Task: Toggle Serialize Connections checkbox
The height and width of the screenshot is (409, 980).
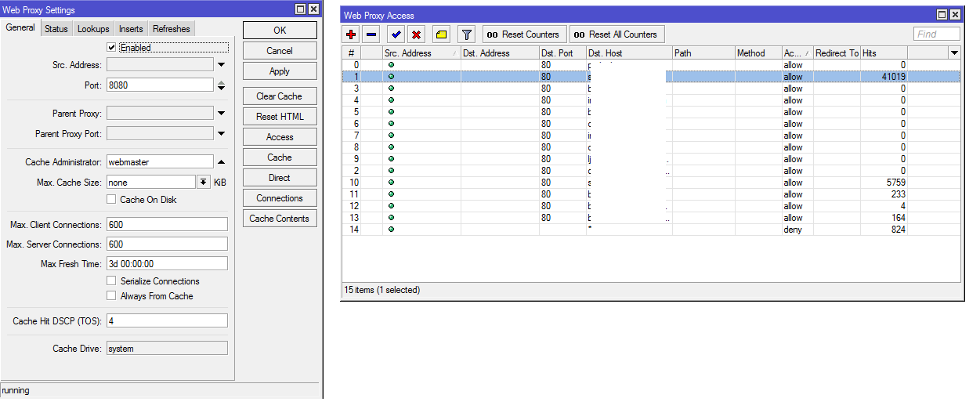Action: 112,281
